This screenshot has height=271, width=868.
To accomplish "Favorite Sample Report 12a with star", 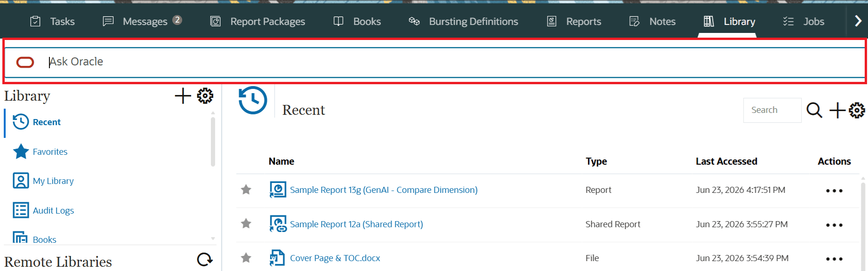I will (x=246, y=223).
